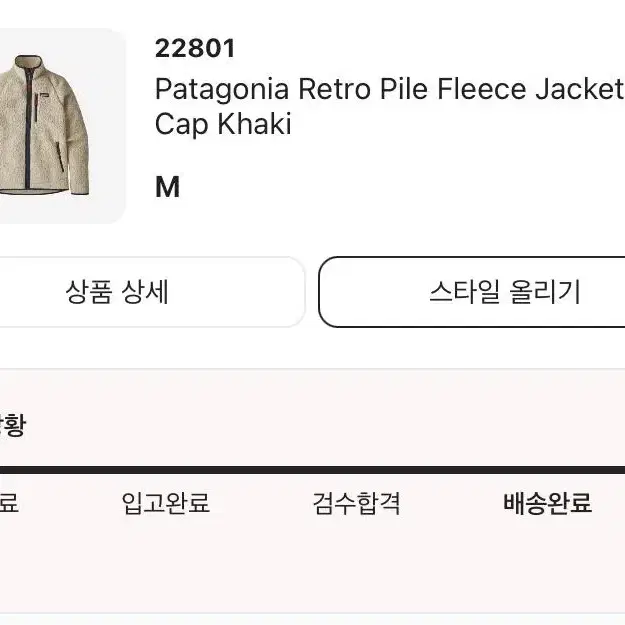Click the jacket's chest pocket logo in thumbnail
This screenshot has width=625, height=625.
point(41,96)
